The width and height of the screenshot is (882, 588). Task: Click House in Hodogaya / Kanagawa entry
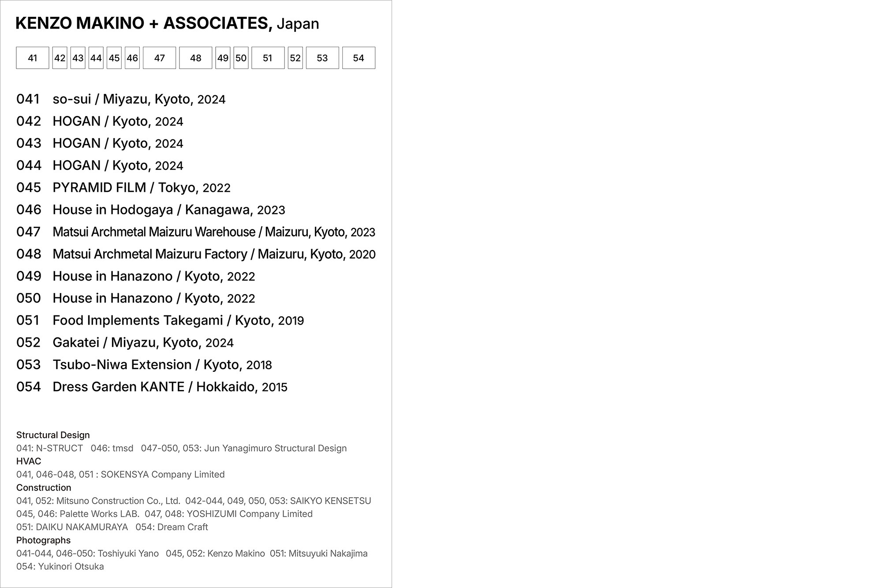click(168, 210)
